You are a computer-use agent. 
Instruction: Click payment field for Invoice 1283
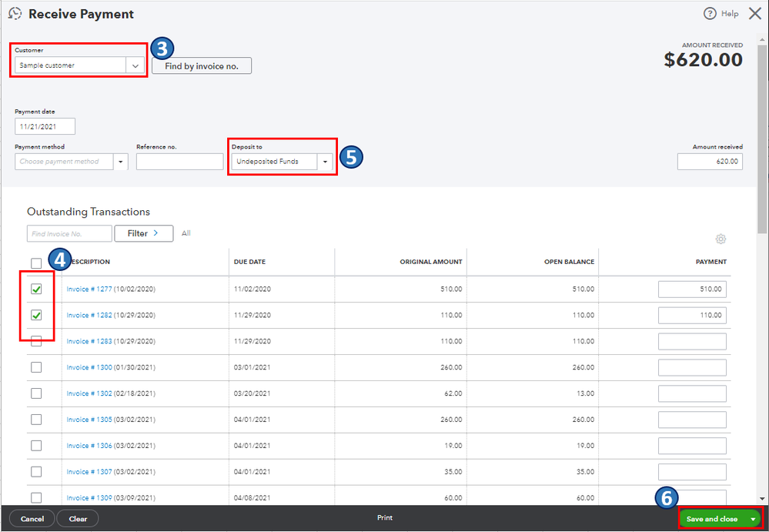tap(692, 341)
